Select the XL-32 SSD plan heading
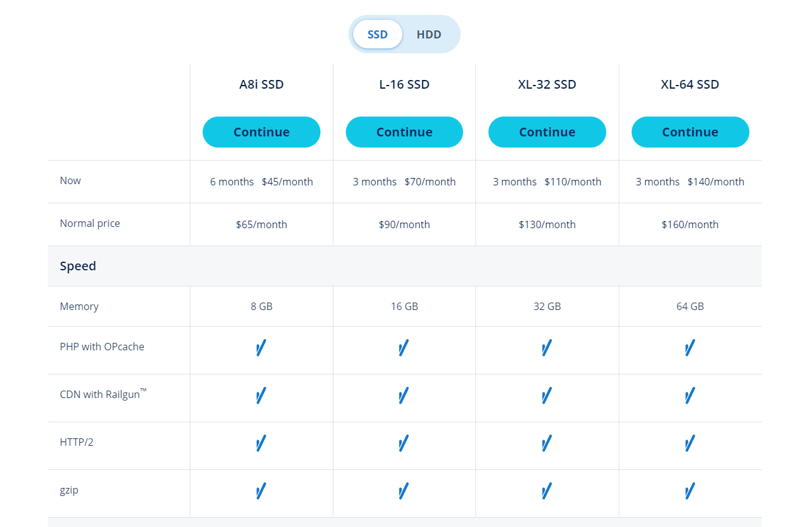Viewport: 812px width, 527px height. [x=547, y=84]
